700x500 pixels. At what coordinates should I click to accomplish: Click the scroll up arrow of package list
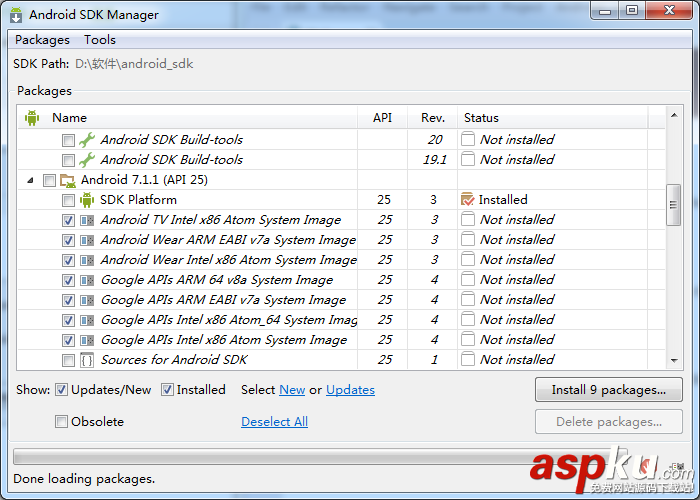674,116
